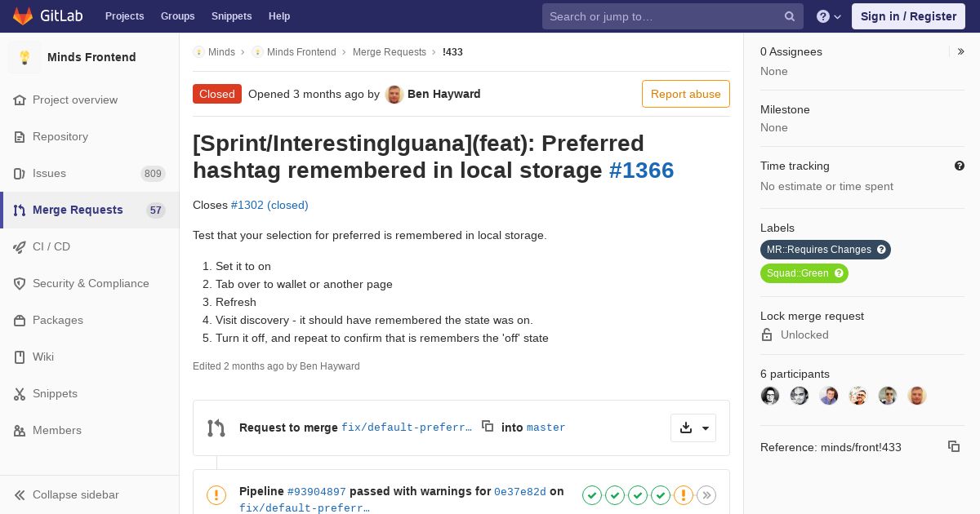Click the GitLab fox logo
This screenshot has height=514, width=980.
pyautogui.click(x=23, y=16)
